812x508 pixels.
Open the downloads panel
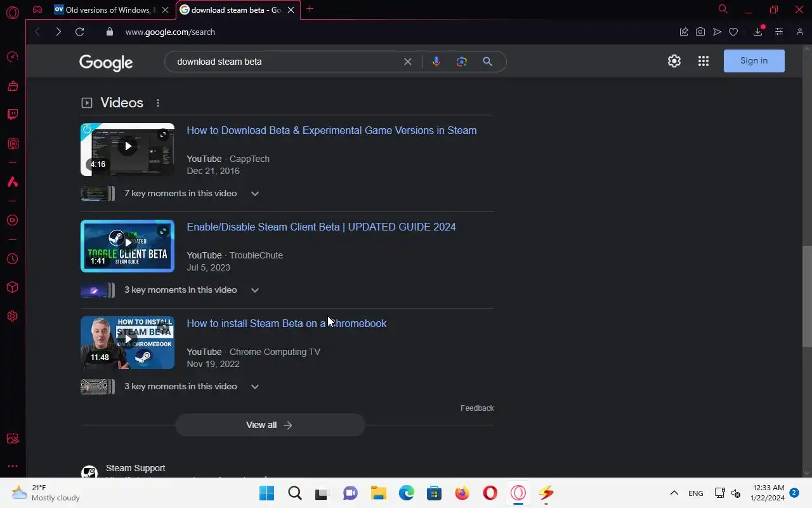[758, 32]
